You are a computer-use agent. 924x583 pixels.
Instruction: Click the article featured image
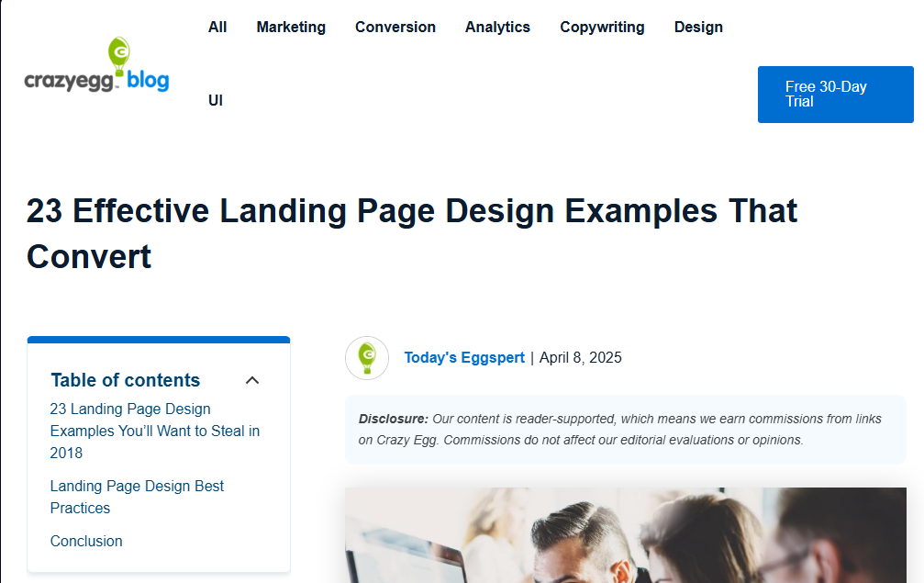626,535
